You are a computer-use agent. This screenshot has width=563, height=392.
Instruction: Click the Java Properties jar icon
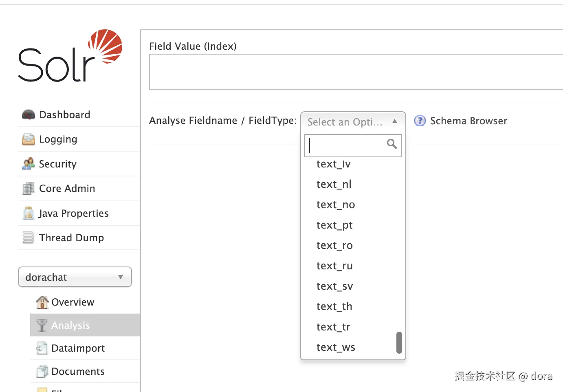(28, 213)
